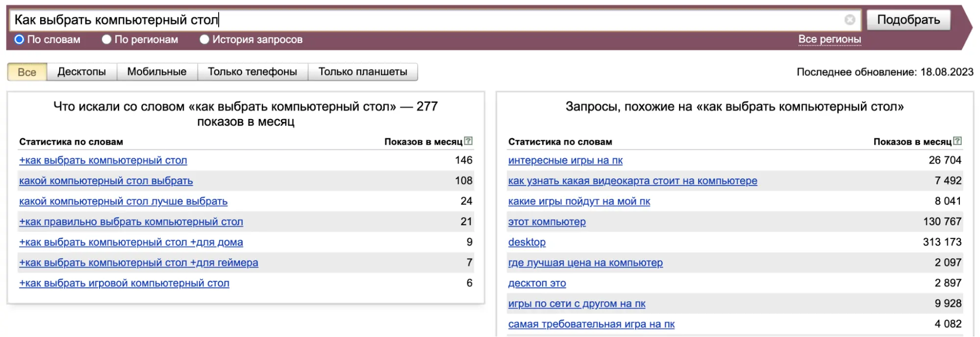Open '+как правильно выбрать компьютерный стол' link
The width and height of the screenshot is (980, 337).
click(131, 222)
